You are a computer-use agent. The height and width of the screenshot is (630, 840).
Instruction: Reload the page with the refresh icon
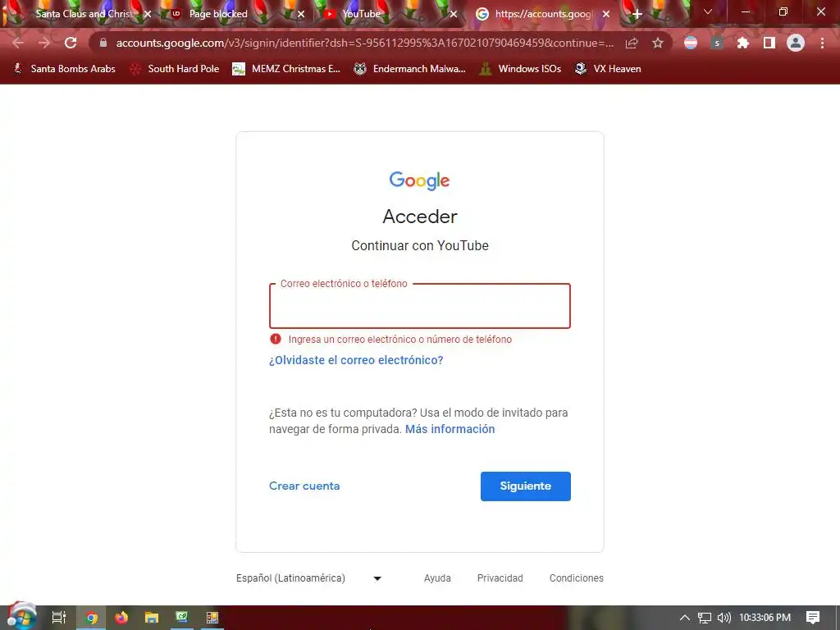pyautogui.click(x=71, y=43)
